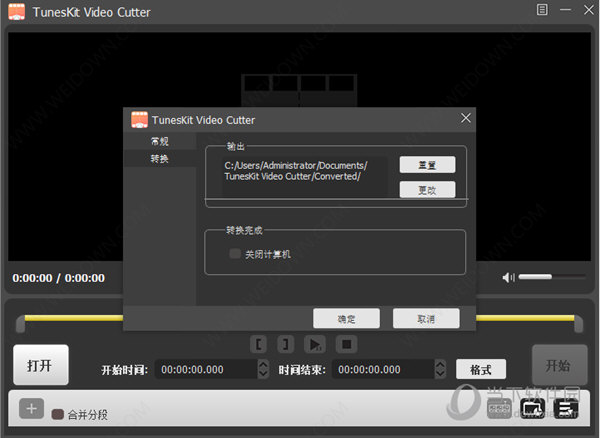
Task: Close the preferences dialog
Action: (x=466, y=118)
